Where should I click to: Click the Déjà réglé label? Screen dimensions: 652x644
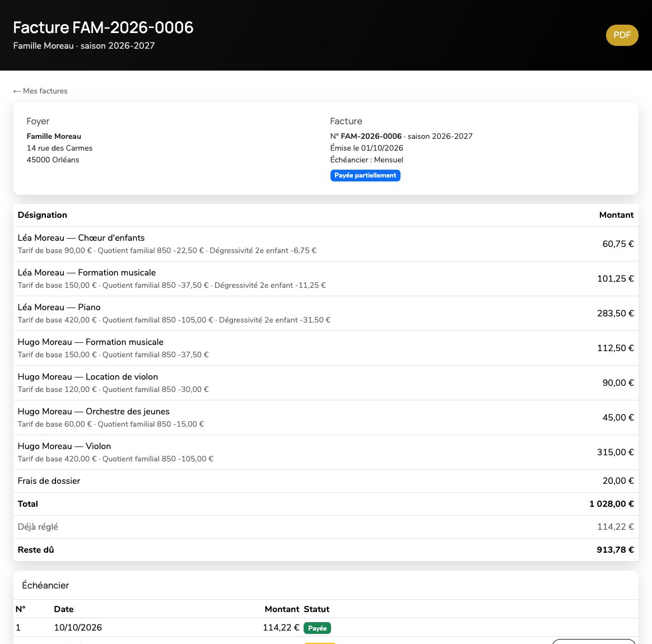pyautogui.click(x=38, y=527)
